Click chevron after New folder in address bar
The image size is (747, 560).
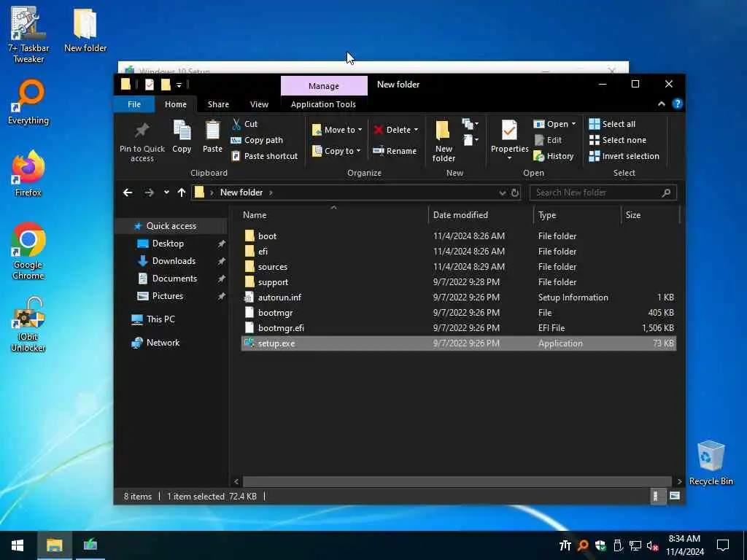[x=271, y=192]
